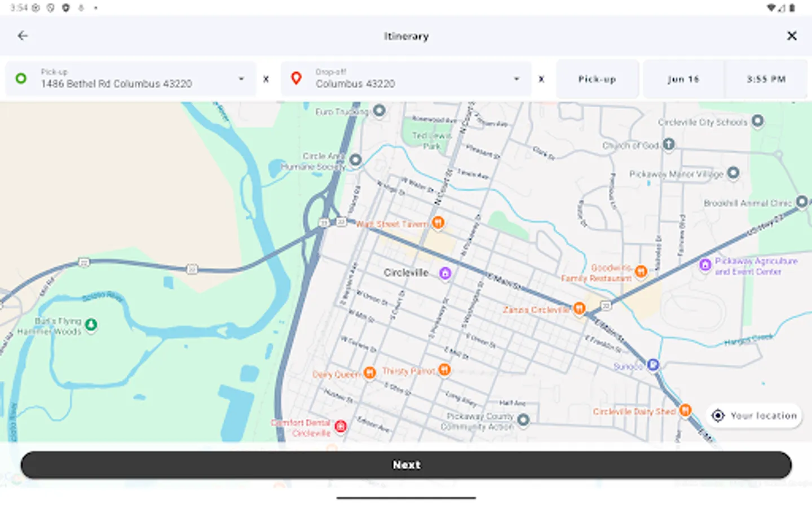Tap the Pickaway Manor Village marker
The width and height of the screenshot is (812, 508).
click(733, 173)
